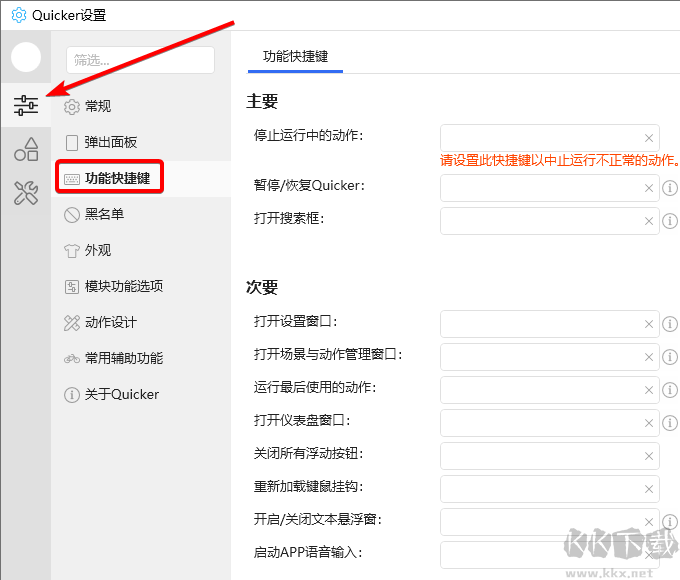
Task: Click the 启动APP语音输入 hotkey field
Action: pyautogui.click(x=550, y=554)
